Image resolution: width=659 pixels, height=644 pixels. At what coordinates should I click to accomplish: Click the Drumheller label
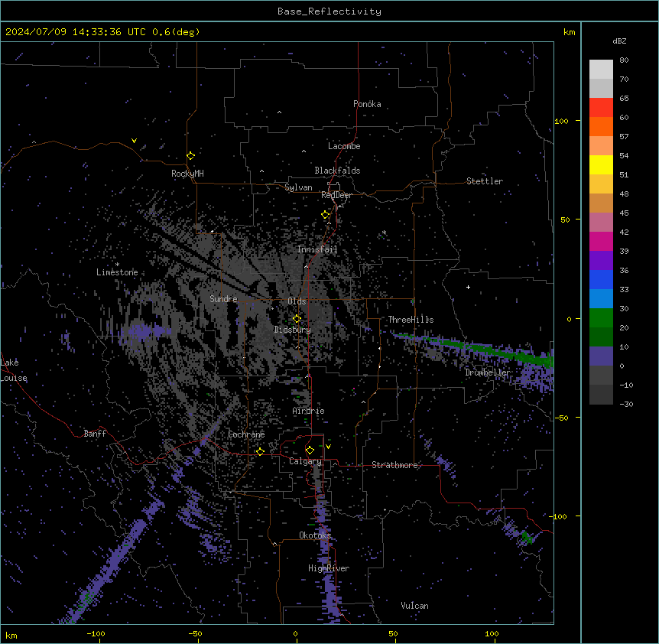click(x=488, y=372)
